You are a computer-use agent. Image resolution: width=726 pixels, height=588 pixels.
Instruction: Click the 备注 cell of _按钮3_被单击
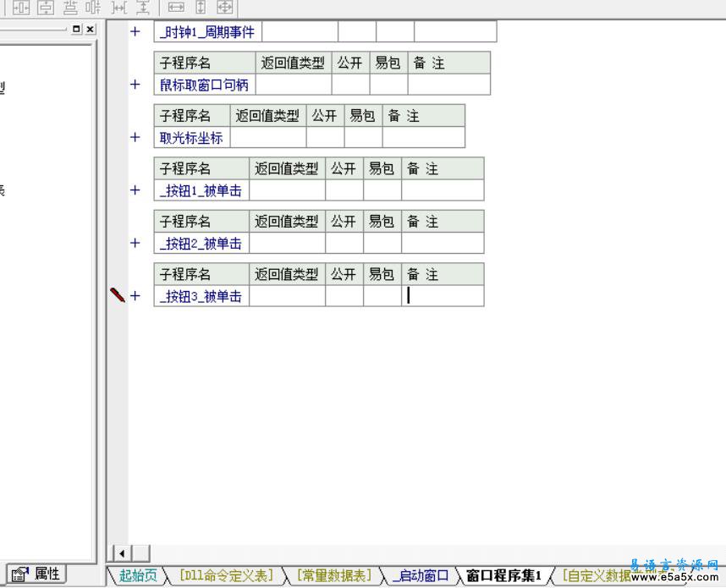point(443,296)
